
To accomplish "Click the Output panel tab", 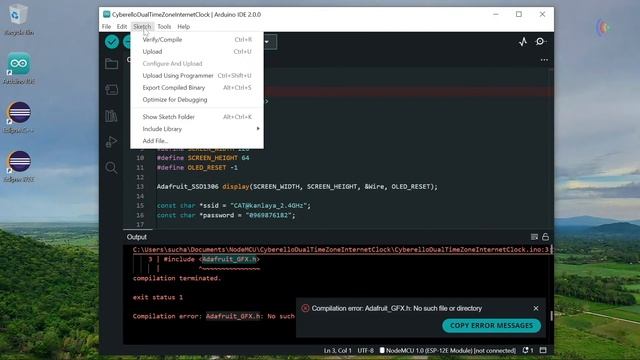I will coord(137,237).
